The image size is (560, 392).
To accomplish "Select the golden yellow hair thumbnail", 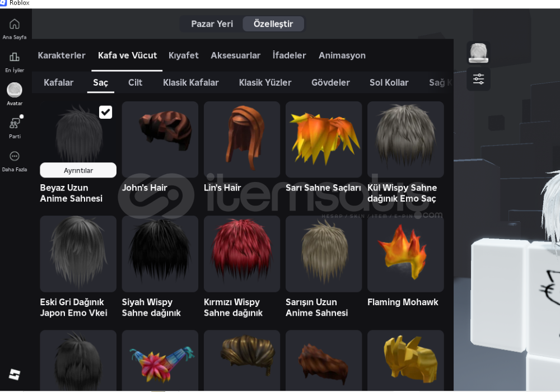I will (x=405, y=361).
